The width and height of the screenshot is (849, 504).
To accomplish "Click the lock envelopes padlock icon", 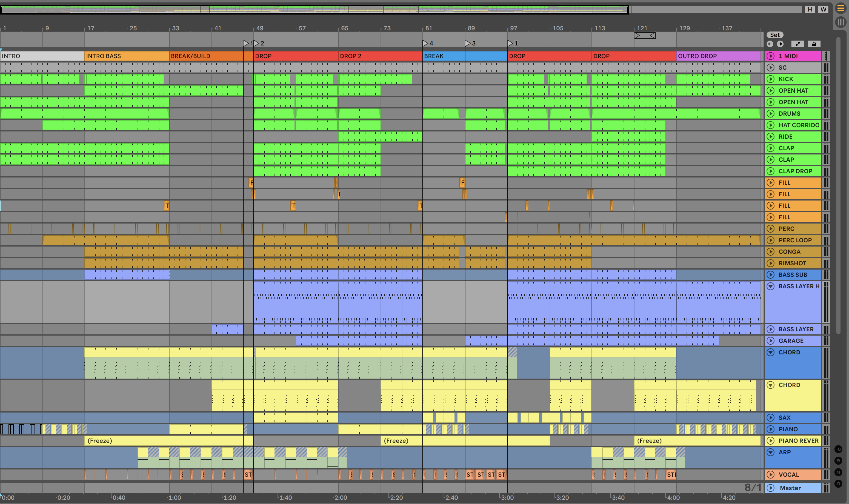I will [x=814, y=44].
